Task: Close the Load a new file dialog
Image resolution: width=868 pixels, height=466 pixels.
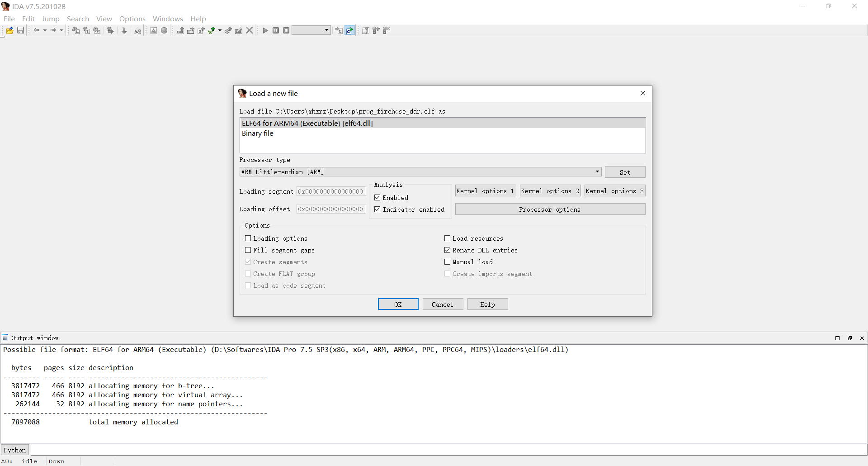Action: (x=643, y=93)
